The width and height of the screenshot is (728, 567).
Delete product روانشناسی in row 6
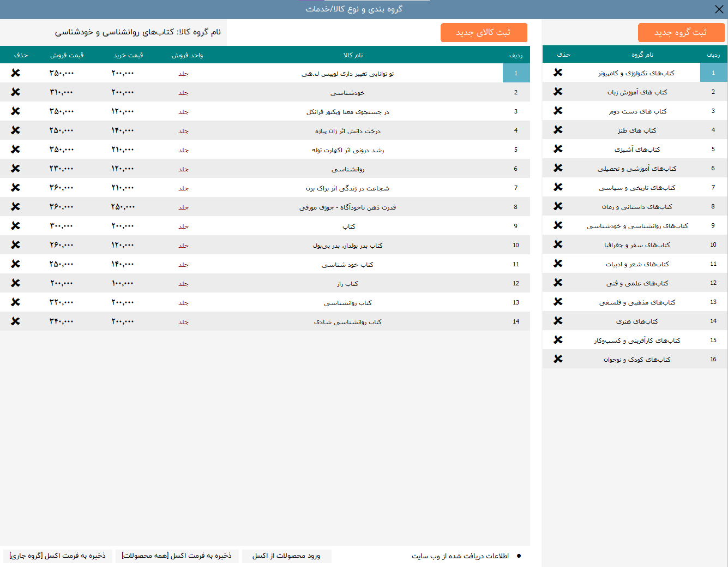[x=15, y=169]
